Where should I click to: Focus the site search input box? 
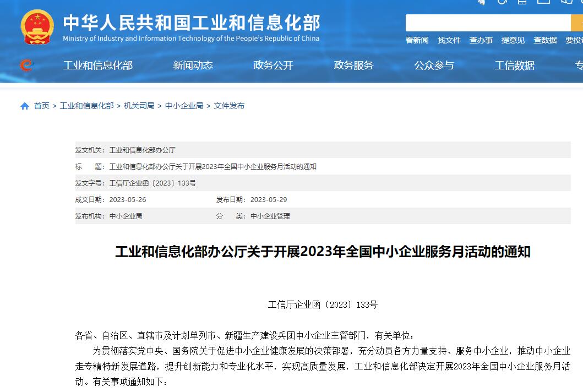tap(488, 23)
